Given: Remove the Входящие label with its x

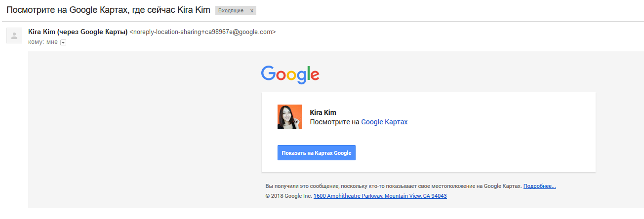Looking at the screenshot, I should click(x=251, y=10).
